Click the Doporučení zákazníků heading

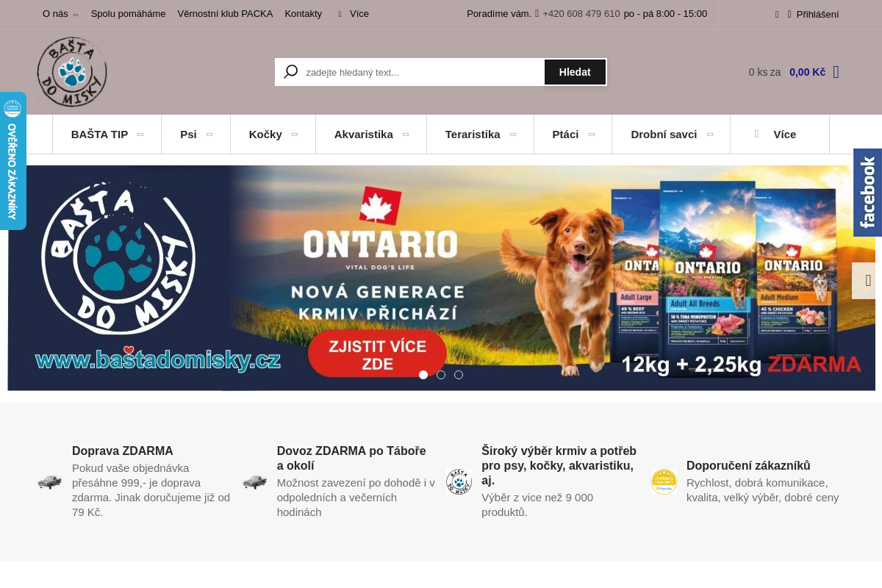tap(748, 466)
